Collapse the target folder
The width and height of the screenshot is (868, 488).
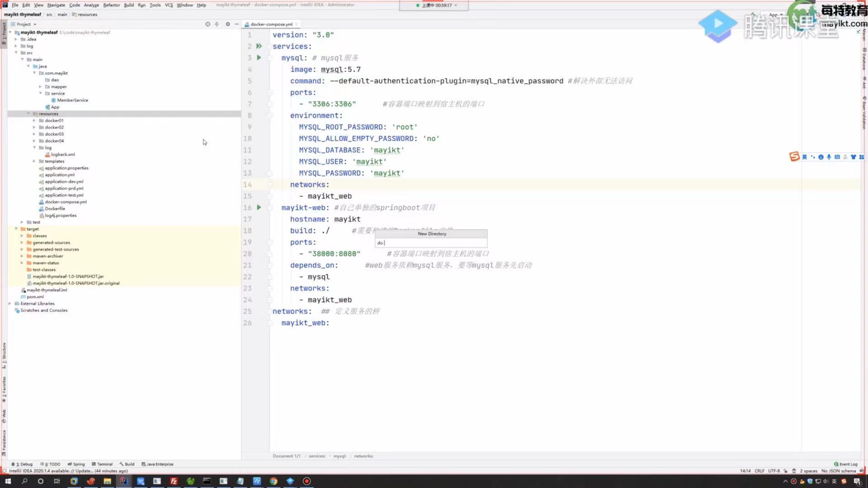(x=16, y=229)
